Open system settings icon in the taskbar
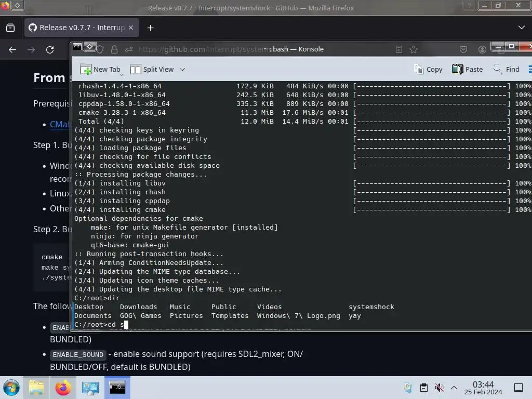This screenshot has height=399, width=532. click(90, 388)
